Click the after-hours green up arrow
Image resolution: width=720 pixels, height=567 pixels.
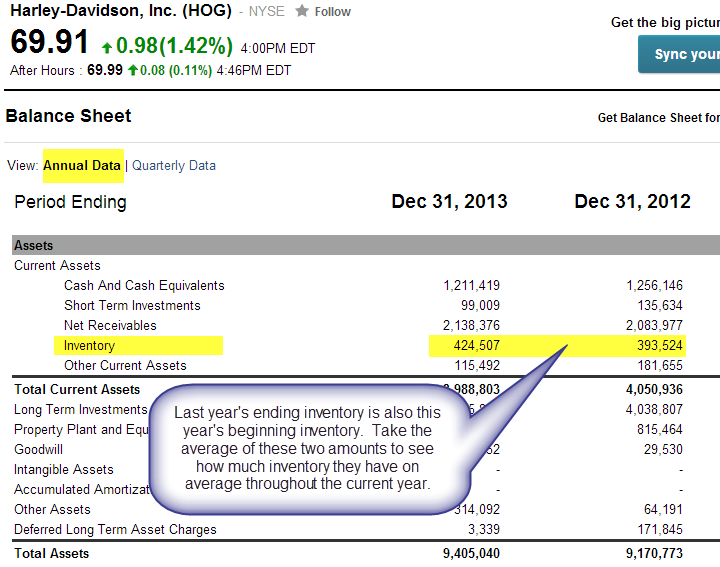click(x=132, y=70)
